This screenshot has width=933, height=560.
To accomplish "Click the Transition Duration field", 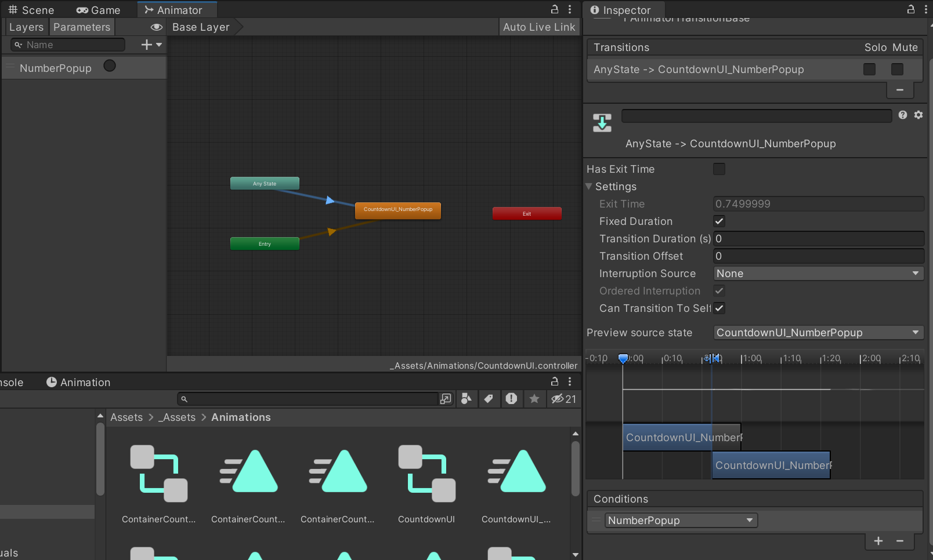I will point(819,238).
